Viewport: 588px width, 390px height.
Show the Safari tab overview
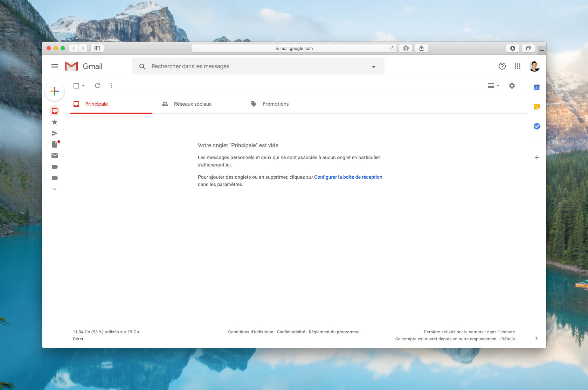coord(528,48)
